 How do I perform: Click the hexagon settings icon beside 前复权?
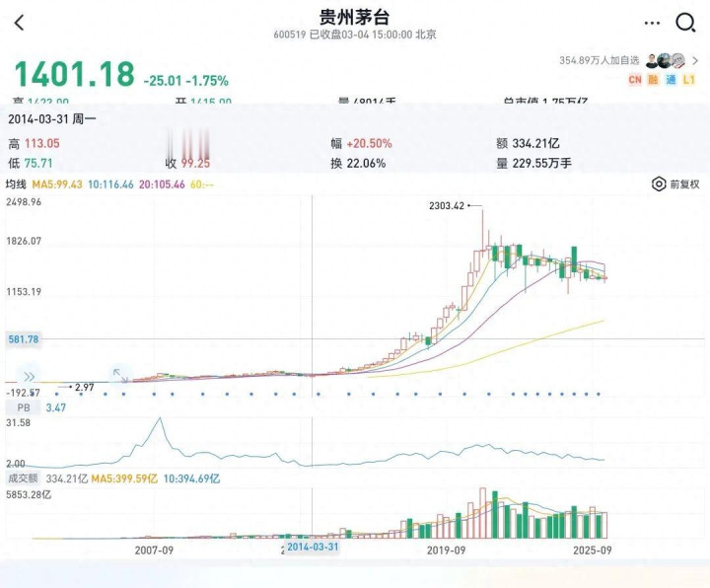659,184
